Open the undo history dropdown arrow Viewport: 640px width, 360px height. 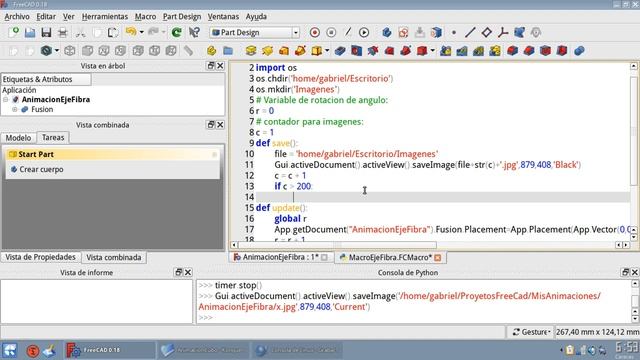pos(141,32)
